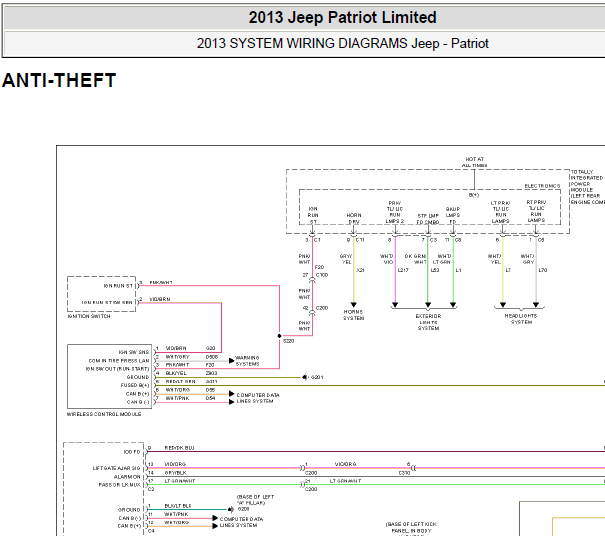Click the PASS DR LK MUX label

[x=120, y=485]
